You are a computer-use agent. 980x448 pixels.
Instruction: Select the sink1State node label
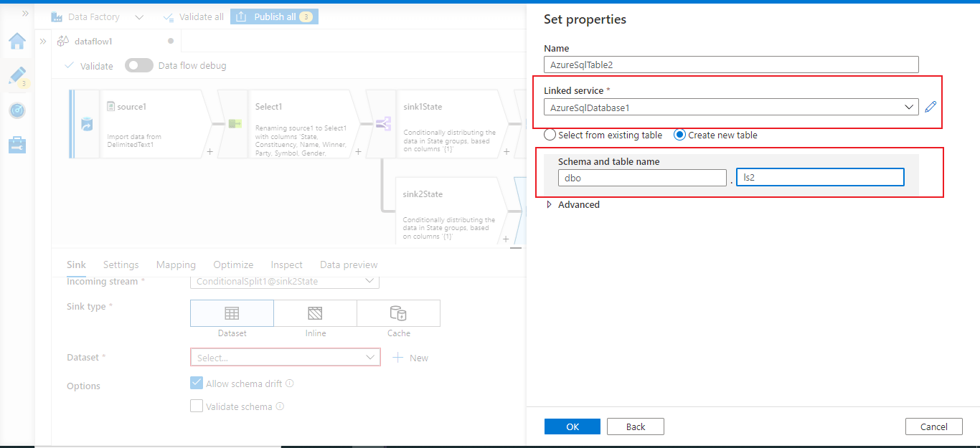(x=423, y=107)
